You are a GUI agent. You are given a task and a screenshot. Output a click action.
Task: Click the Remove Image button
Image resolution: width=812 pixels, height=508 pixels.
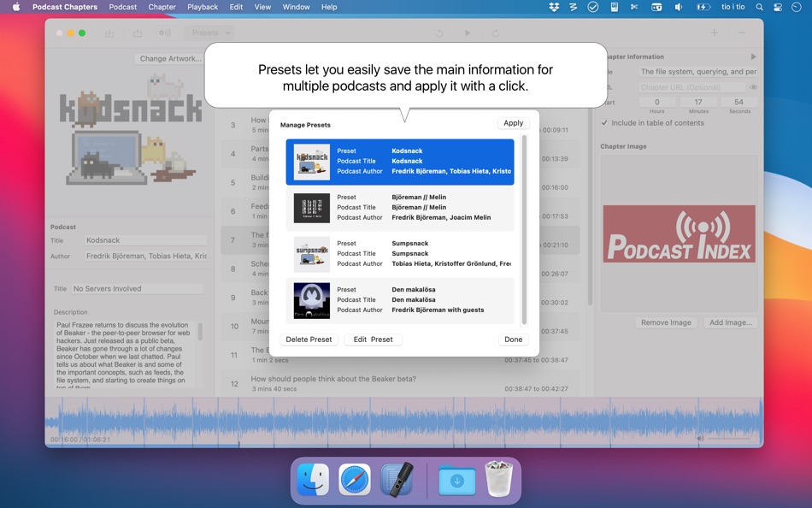click(666, 322)
